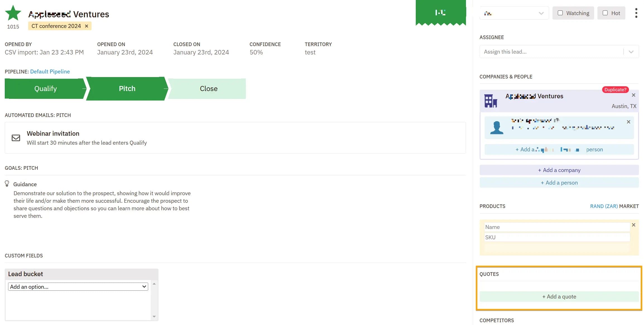Select the Close pipeline stage

(x=208, y=89)
